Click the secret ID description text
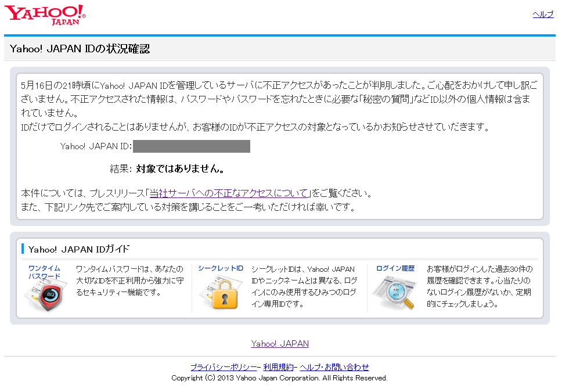Image resolution: width=562 pixels, height=392 pixels. 304,286
